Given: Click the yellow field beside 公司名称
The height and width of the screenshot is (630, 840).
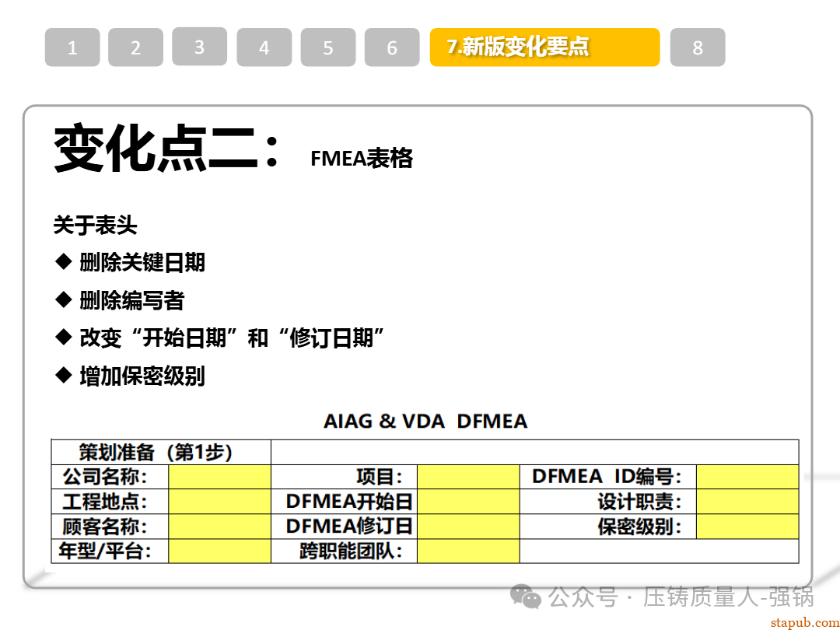Looking at the screenshot, I should coord(219,477).
